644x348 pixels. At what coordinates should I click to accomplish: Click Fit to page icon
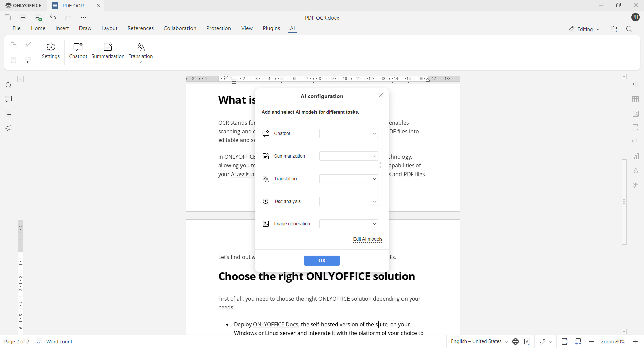tap(565, 342)
